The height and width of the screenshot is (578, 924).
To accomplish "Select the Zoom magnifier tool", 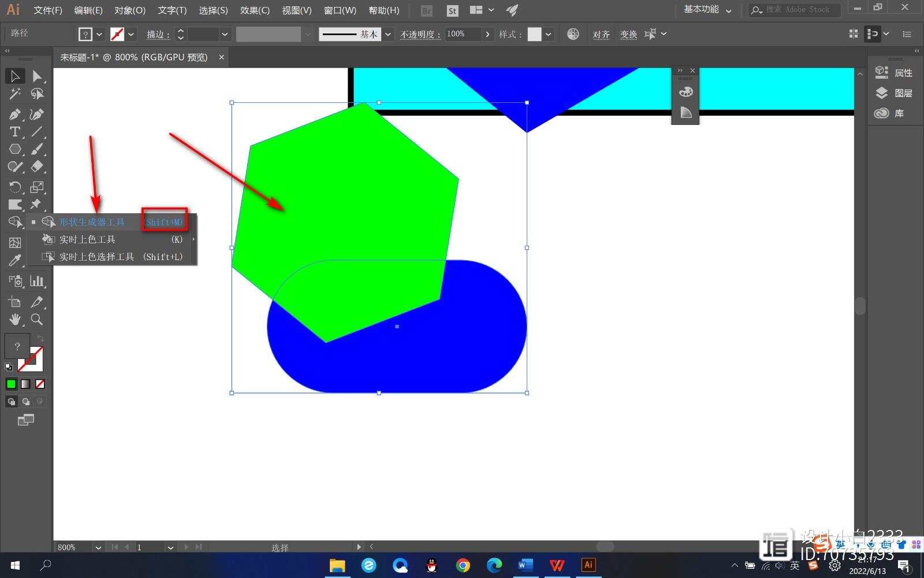I will [37, 319].
